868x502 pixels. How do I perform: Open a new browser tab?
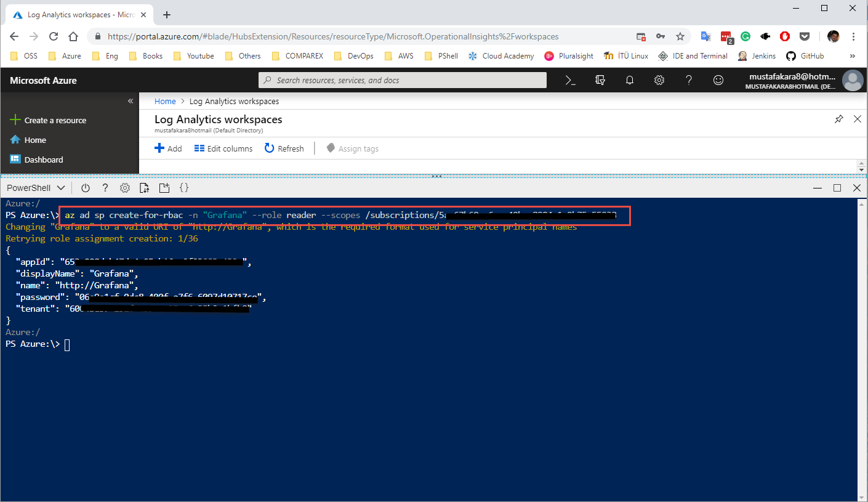point(166,15)
